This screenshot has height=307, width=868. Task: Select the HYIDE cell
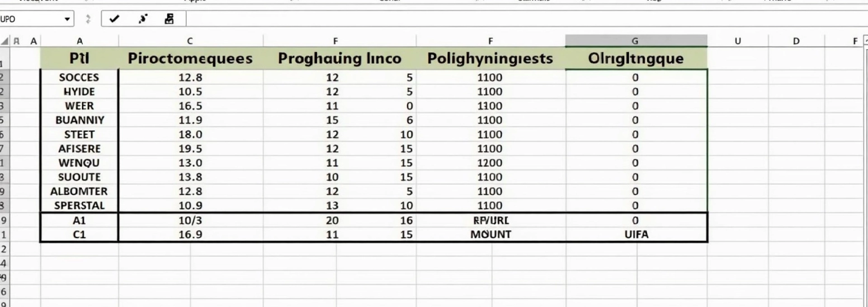80,92
